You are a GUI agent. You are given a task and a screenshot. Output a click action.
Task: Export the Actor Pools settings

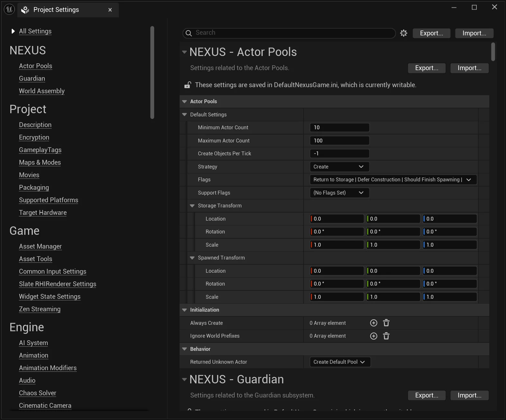coord(426,68)
